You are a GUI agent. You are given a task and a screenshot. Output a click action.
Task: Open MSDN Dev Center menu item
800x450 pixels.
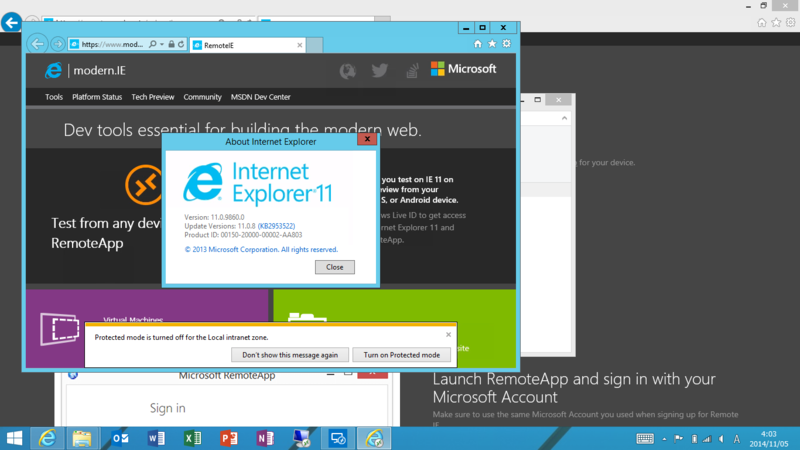pyautogui.click(x=261, y=97)
